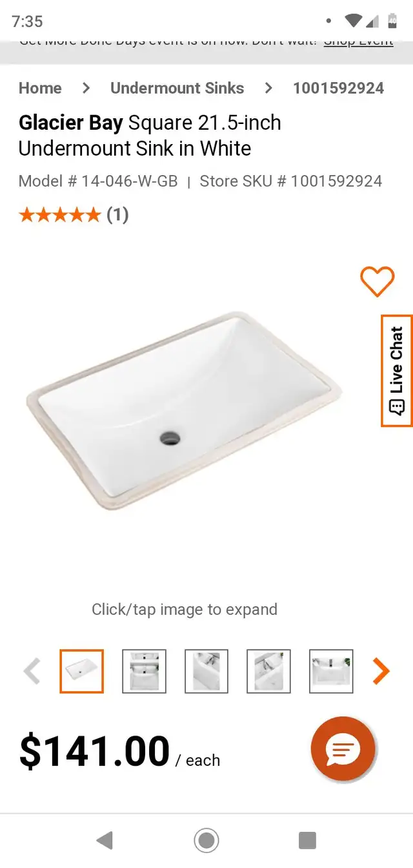
Task: Select the fifth product thumbnail
Action: [331, 671]
